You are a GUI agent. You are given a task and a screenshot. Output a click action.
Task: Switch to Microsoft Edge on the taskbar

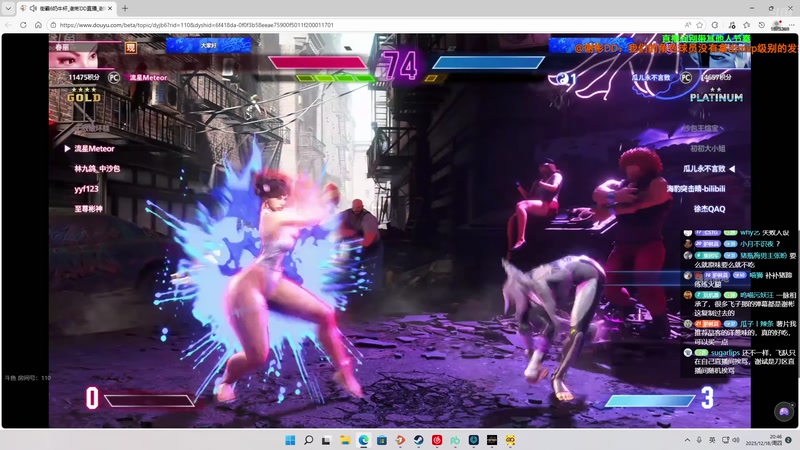click(x=363, y=440)
